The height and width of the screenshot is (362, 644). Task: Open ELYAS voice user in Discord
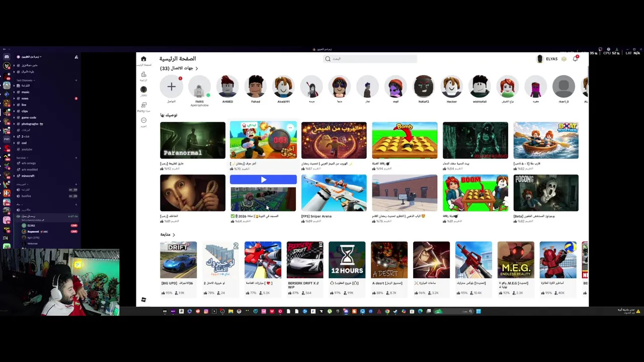[31, 226]
